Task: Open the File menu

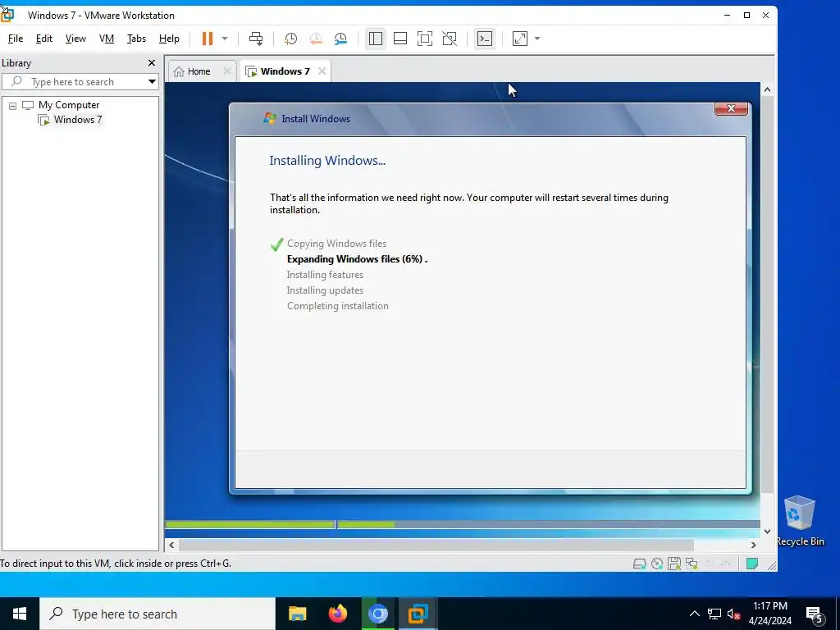Action: click(16, 39)
